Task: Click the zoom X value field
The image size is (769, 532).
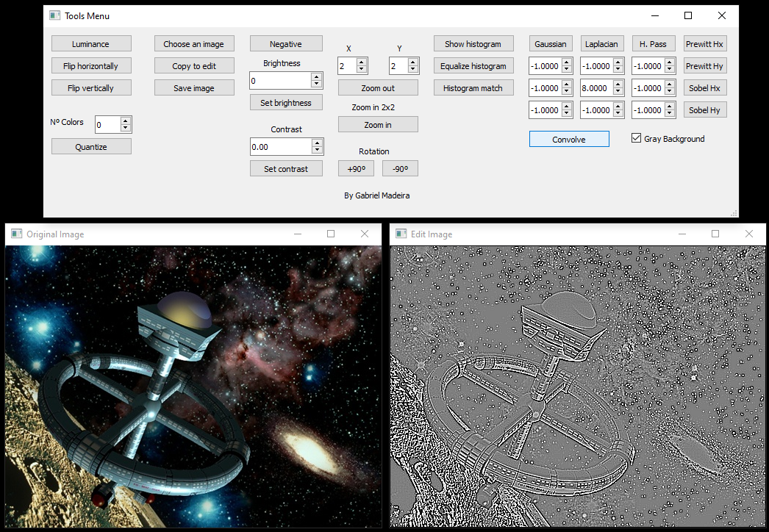Action: (347, 65)
